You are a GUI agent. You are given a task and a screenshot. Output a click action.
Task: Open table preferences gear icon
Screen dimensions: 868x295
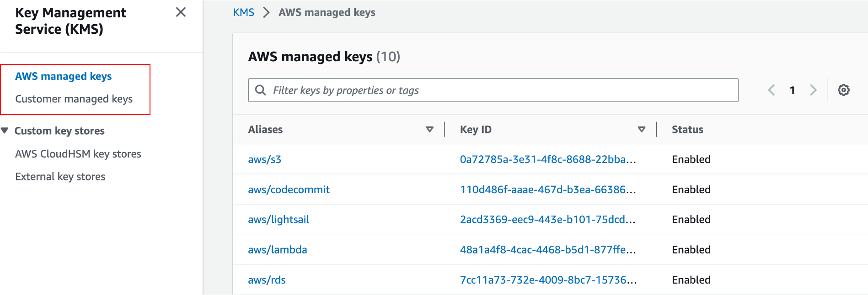click(x=843, y=90)
